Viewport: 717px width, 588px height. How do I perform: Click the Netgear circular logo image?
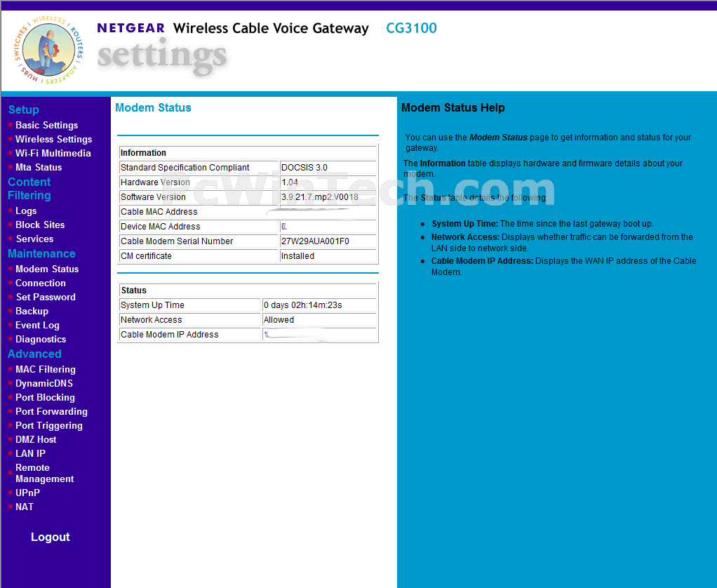pyautogui.click(x=49, y=51)
